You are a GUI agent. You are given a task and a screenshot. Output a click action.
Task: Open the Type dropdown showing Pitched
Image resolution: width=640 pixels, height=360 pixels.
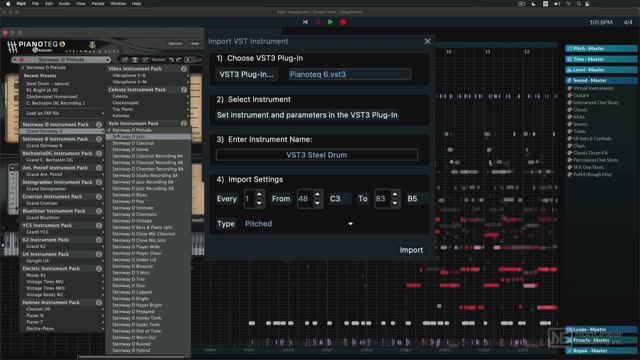click(x=299, y=224)
